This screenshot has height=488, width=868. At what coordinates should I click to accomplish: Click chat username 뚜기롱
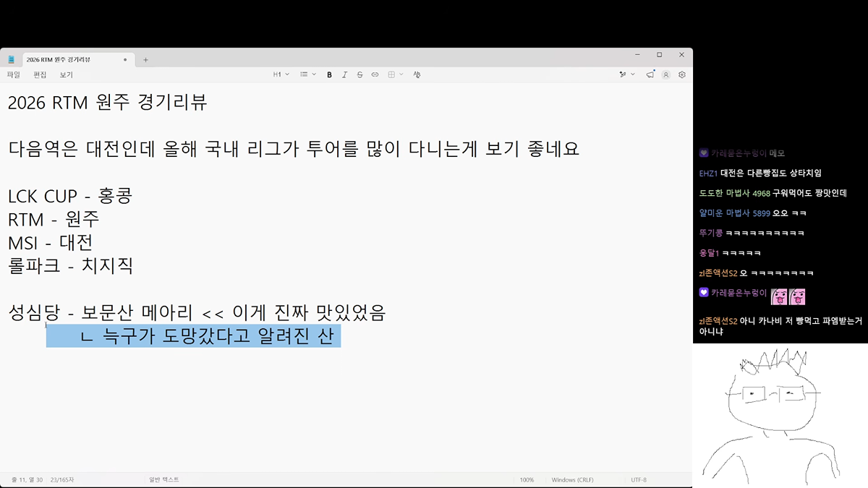(x=710, y=234)
